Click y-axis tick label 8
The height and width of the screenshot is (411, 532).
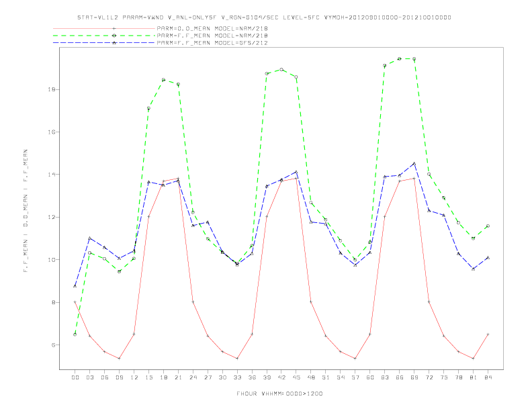point(54,302)
